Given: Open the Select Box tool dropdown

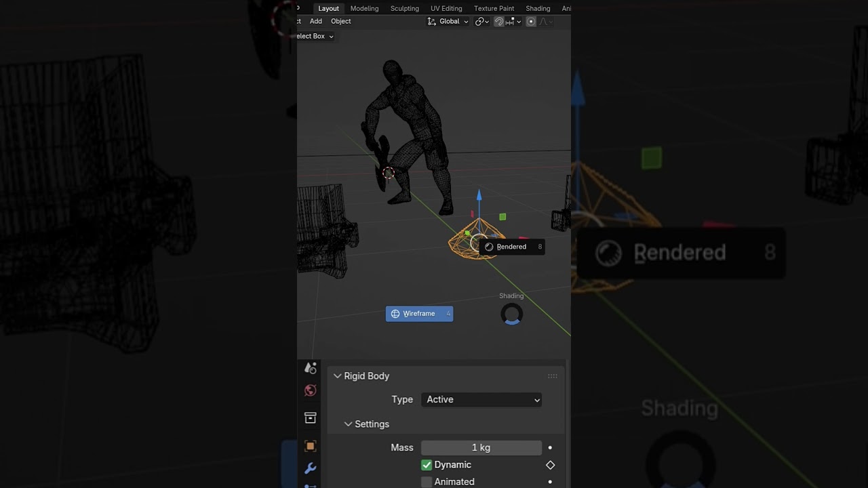Looking at the screenshot, I should coord(315,36).
